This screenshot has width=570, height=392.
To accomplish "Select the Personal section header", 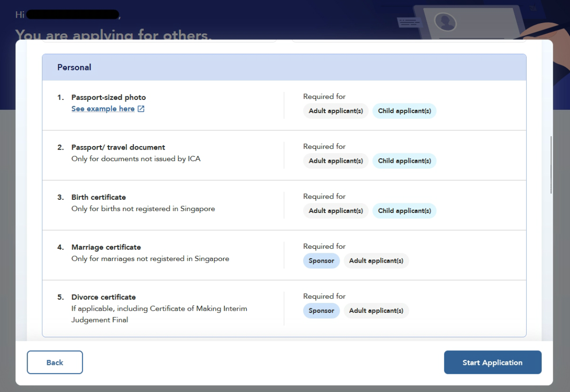I will 284,67.
